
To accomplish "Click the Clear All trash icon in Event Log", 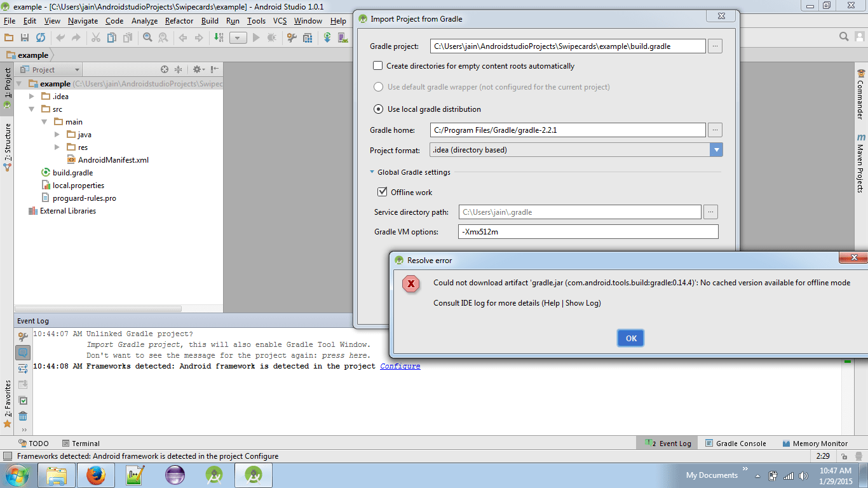I will [23, 416].
